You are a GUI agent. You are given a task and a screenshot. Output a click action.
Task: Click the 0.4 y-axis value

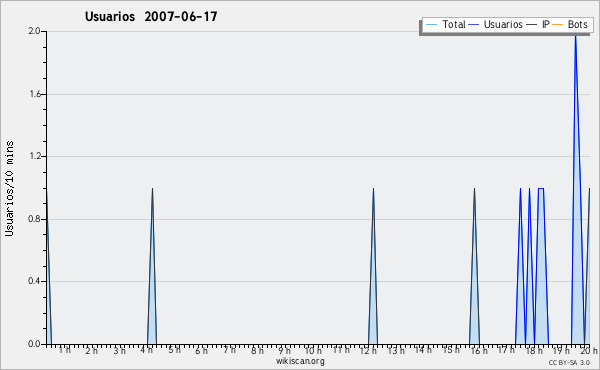point(34,281)
